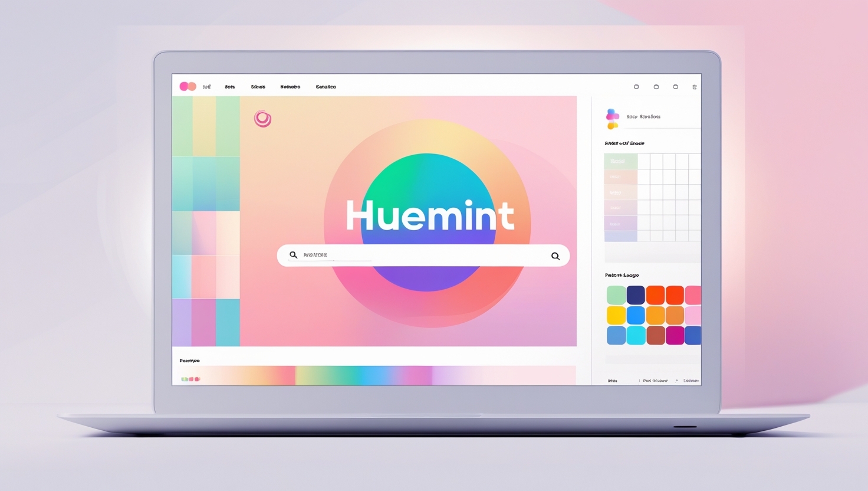Viewport: 868px width, 491px height.
Task: Click the pale lavender gradient segment in bottom bar
Action: tap(504, 375)
